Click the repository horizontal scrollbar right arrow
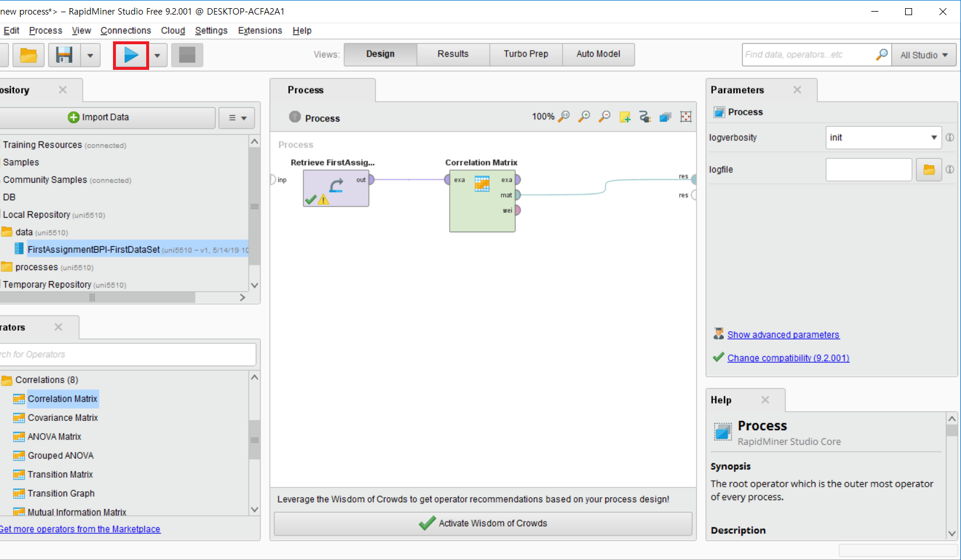This screenshot has width=961, height=560. [x=242, y=297]
